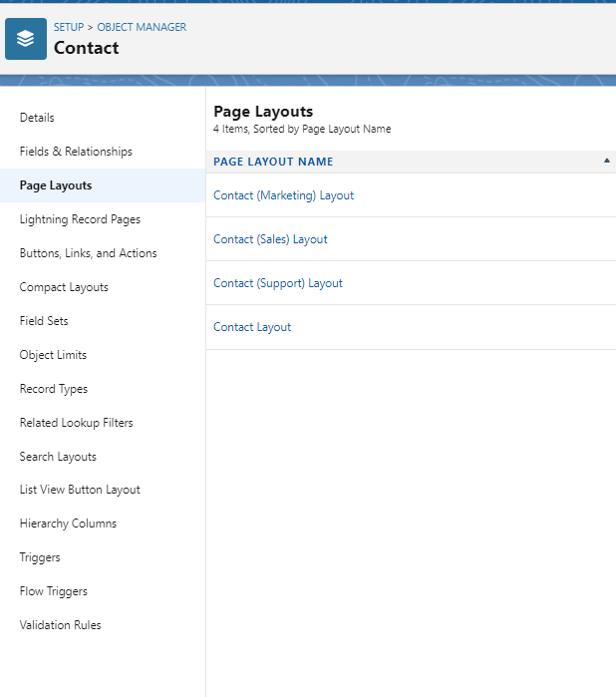616x697 pixels.
Task: View Object Limits
Action: (53, 355)
